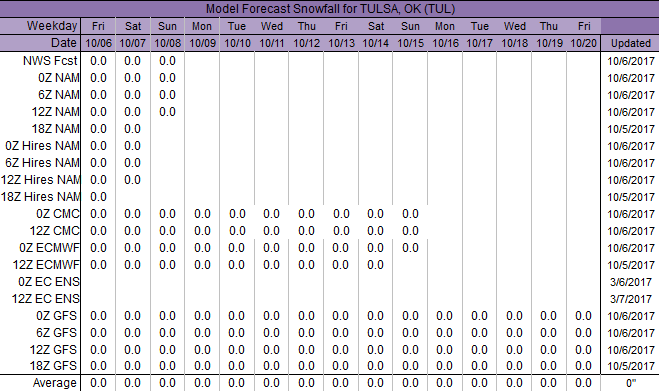Image resolution: width=659 pixels, height=391 pixels.
Task: Click the 10/07 date header
Action: click(x=132, y=43)
